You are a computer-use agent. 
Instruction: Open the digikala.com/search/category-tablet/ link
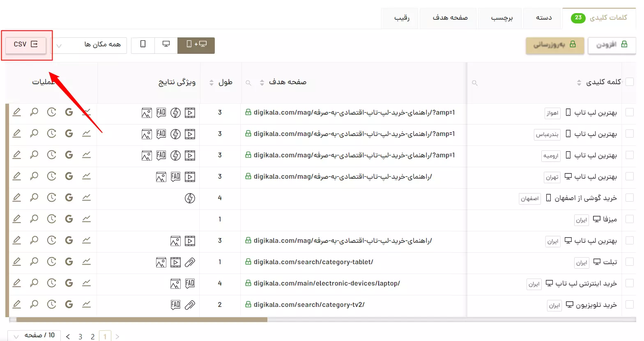(x=313, y=262)
